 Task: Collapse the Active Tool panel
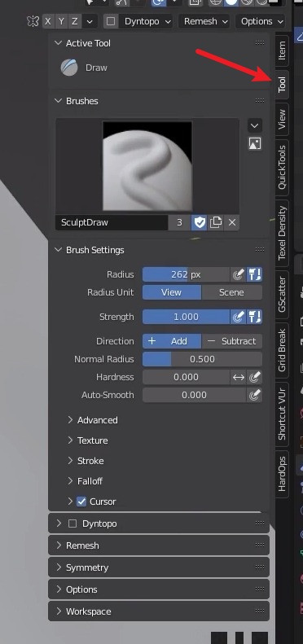click(59, 43)
